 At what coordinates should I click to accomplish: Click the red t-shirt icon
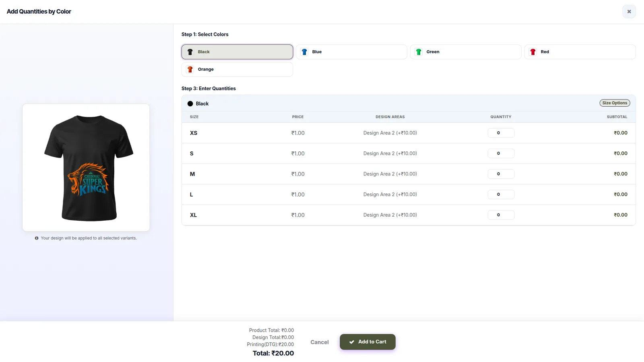(x=533, y=52)
